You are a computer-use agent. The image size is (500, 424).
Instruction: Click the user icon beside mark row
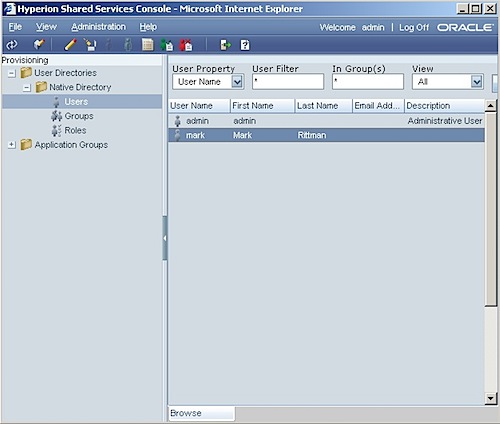click(x=178, y=135)
